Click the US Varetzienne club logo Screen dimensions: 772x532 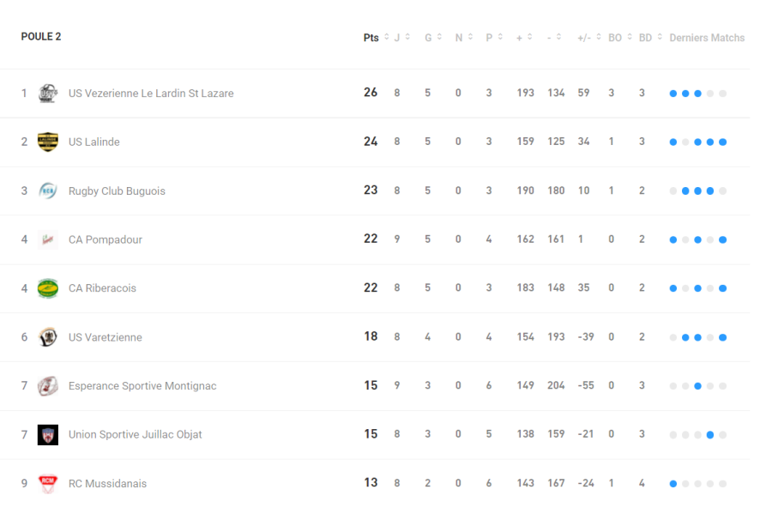tap(48, 337)
